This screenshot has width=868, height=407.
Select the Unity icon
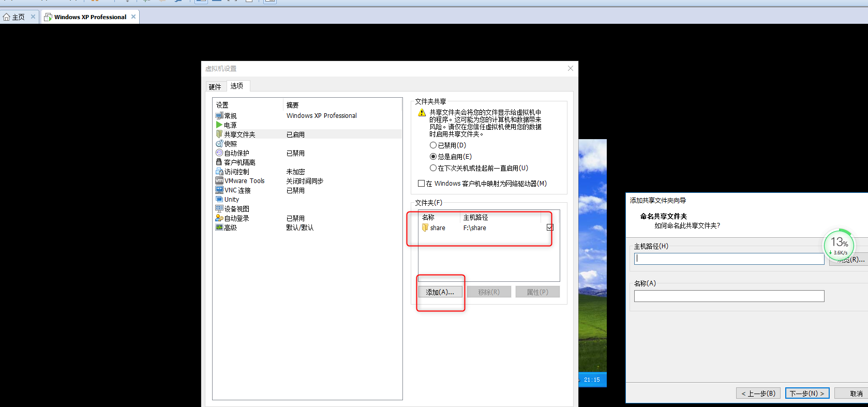pyautogui.click(x=219, y=200)
